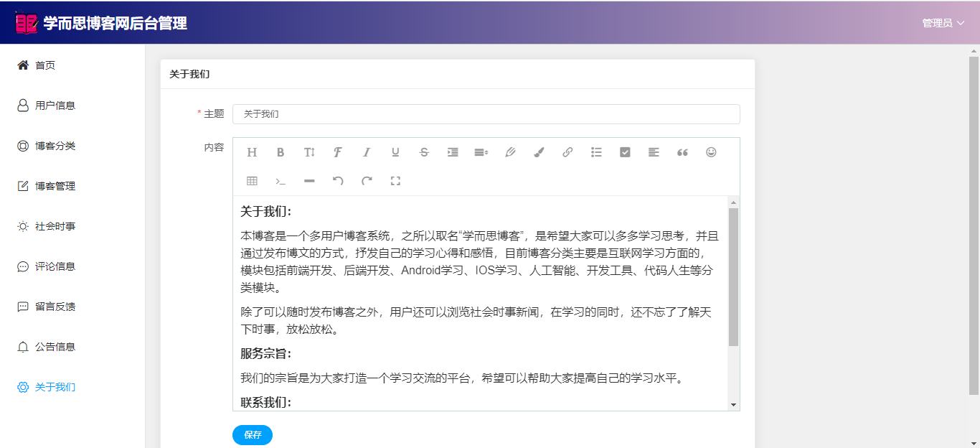Toggle strikethrough formatting

click(424, 152)
